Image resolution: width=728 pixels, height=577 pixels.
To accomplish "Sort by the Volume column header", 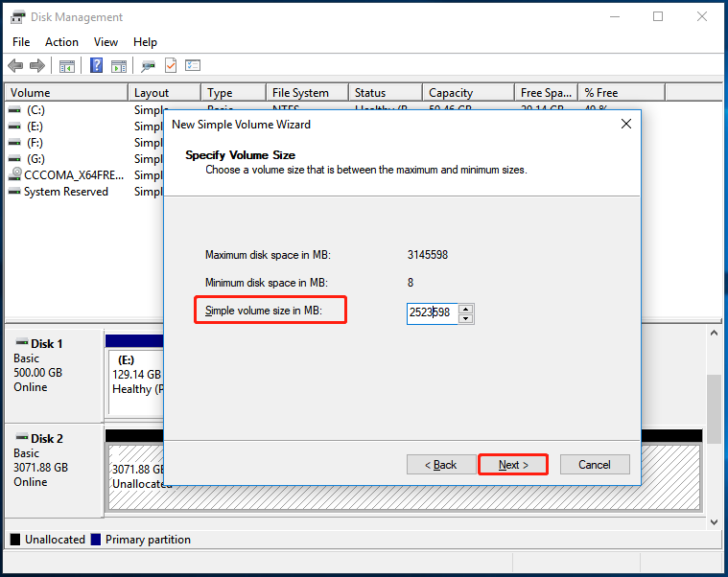I will tap(66, 93).
